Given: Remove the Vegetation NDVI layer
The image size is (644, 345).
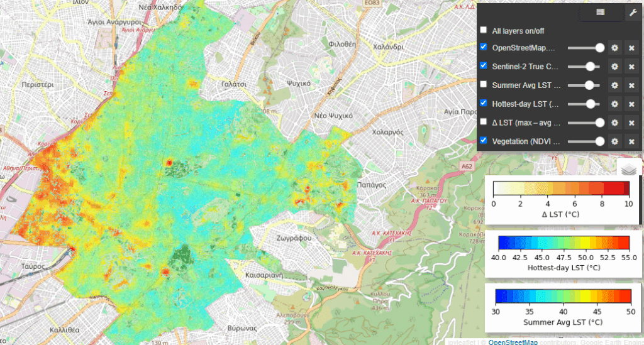Looking at the screenshot, I should pyautogui.click(x=631, y=141).
